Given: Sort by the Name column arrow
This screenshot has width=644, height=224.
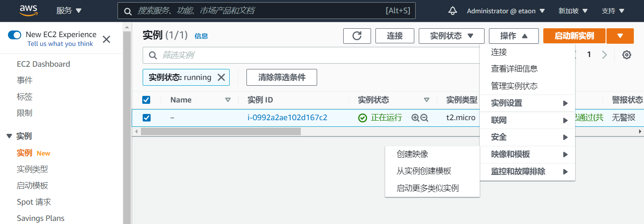Looking at the screenshot, I should pyautogui.click(x=228, y=100).
